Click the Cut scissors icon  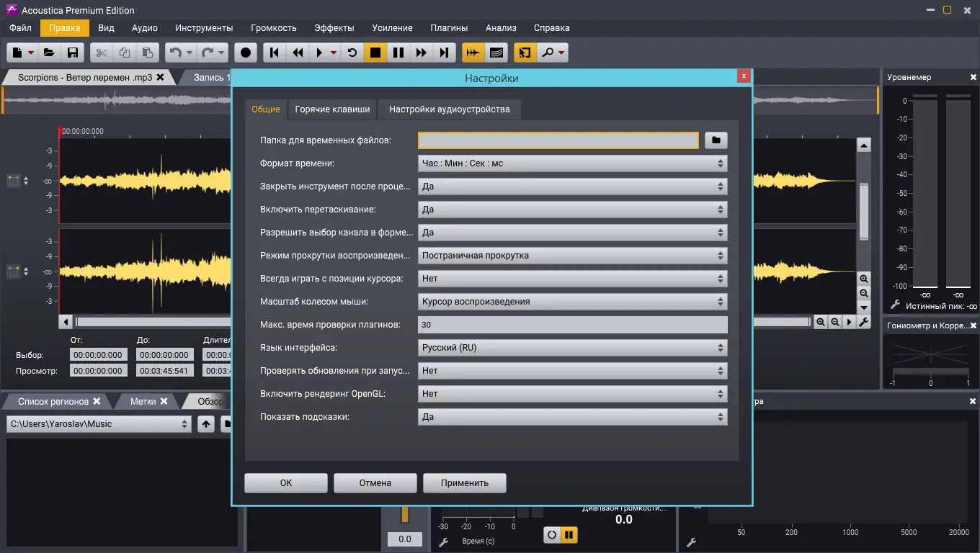tap(102, 53)
